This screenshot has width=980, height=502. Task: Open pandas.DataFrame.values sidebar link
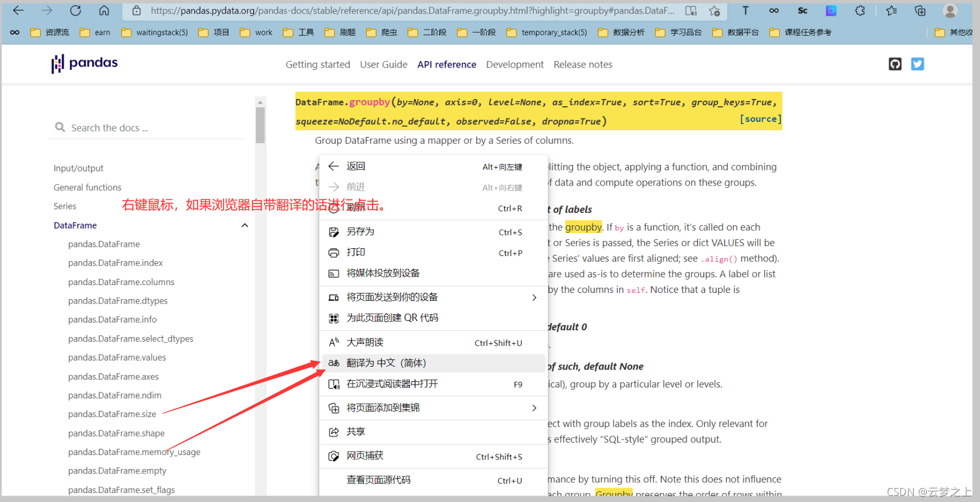coord(117,357)
